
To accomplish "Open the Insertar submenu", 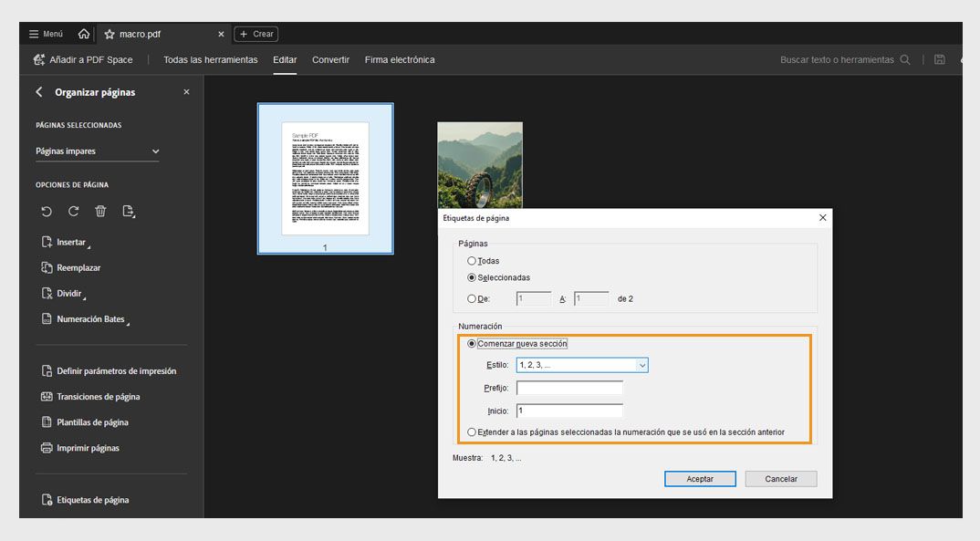I will (x=66, y=243).
